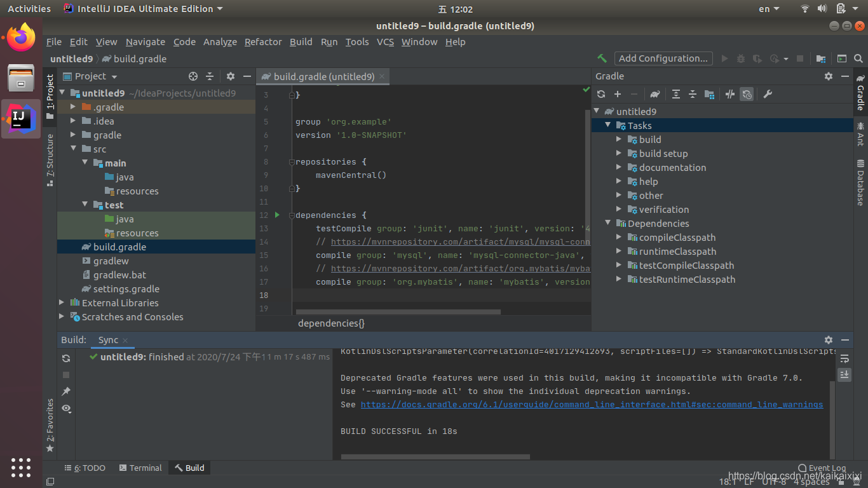Image resolution: width=868 pixels, height=488 pixels.
Task: Open the Tools menu
Action: (x=357, y=42)
